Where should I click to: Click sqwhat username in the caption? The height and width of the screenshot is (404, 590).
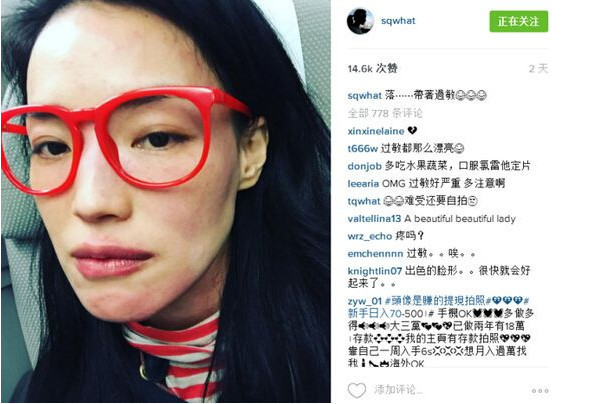pyautogui.click(x=365, y=96)
